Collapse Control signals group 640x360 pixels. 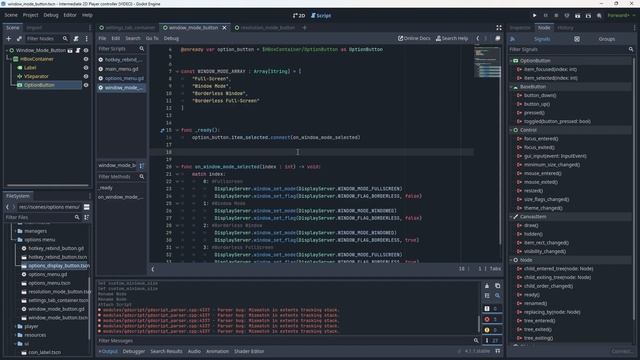pos(511,130)
